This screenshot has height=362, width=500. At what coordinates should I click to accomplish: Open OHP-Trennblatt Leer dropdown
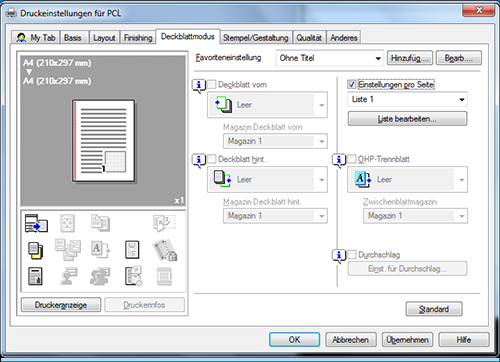click(407, 180)
